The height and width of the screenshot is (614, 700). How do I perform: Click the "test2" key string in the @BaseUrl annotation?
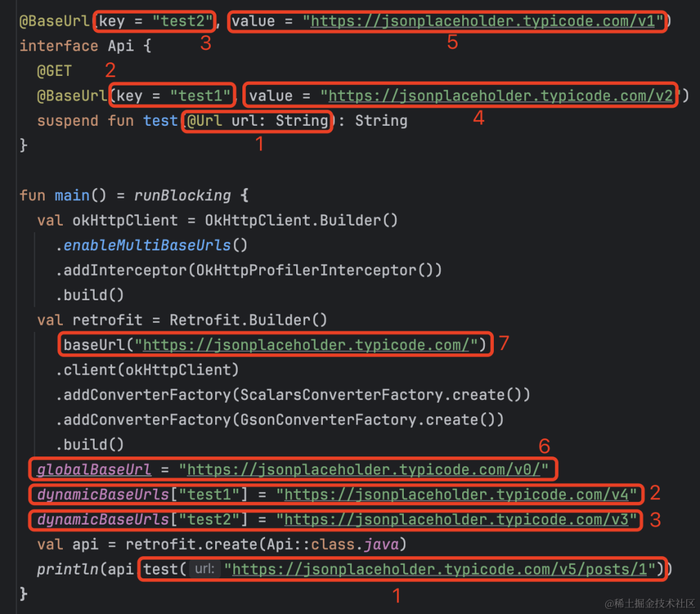[x=182, y=21]
